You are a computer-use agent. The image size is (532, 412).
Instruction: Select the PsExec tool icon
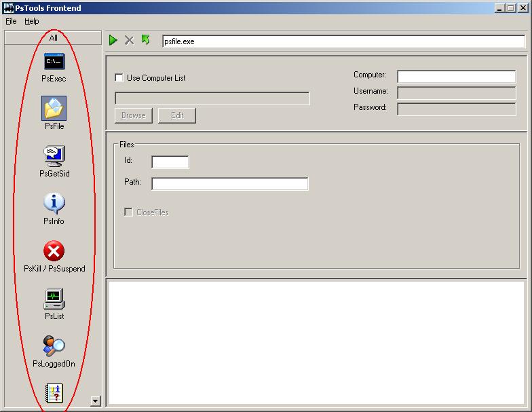tap(54, 62)
